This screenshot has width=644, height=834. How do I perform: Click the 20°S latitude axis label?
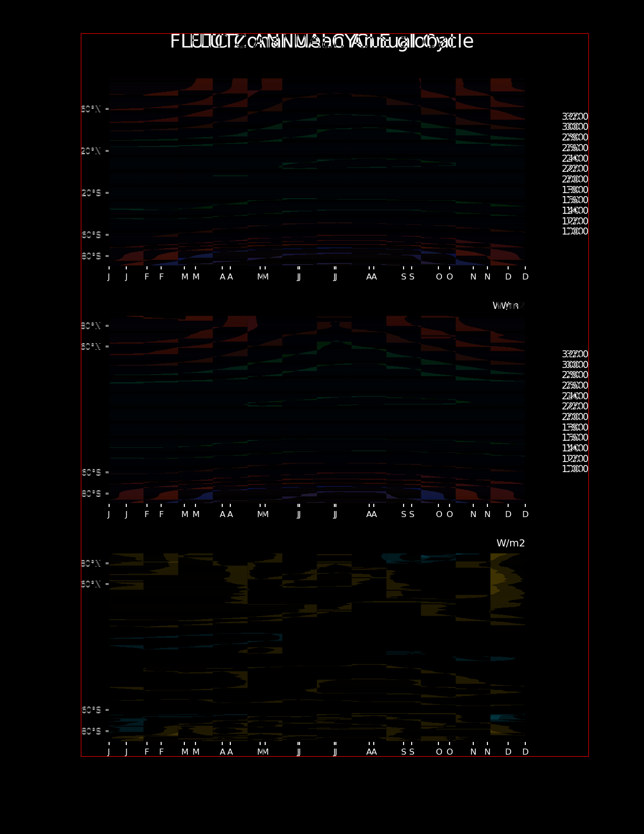91,193
